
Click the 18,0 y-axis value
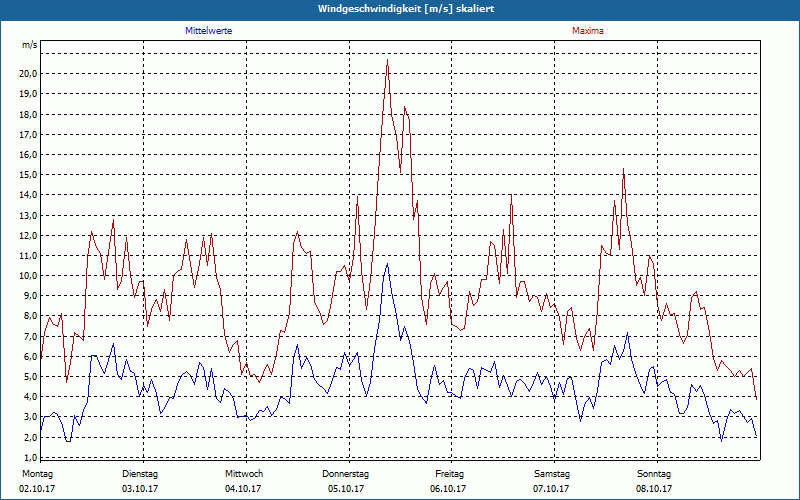point(28,114)
